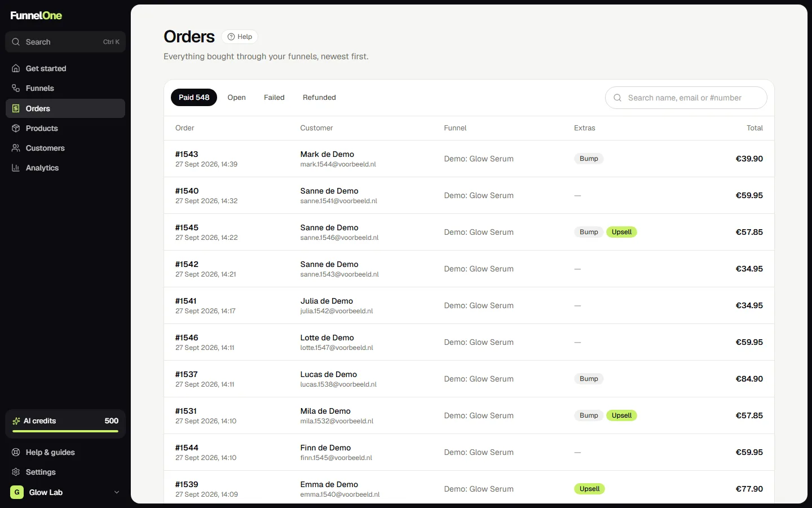Click the sidebar Search box
The height and width of the screenshot is (508, 812).
(65, 42)
